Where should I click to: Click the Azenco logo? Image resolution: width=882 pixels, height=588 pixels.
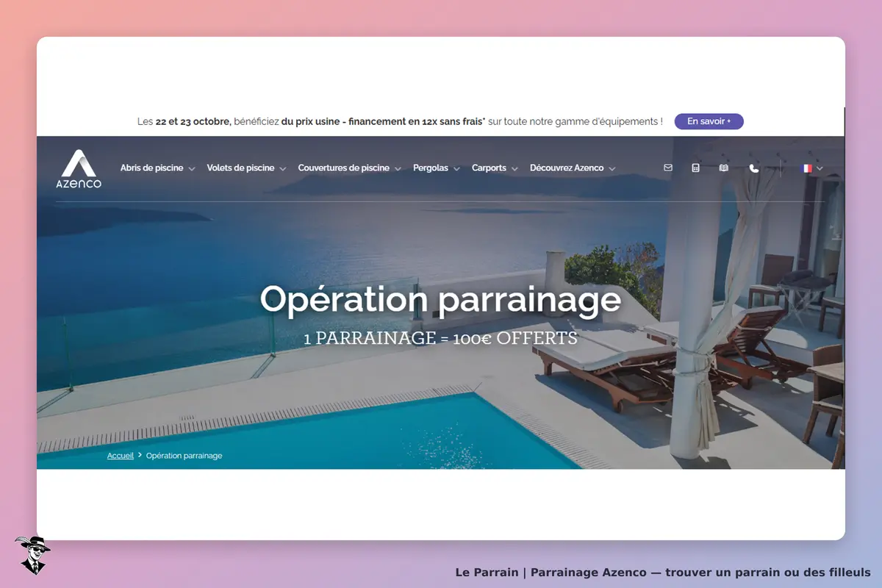79,168
